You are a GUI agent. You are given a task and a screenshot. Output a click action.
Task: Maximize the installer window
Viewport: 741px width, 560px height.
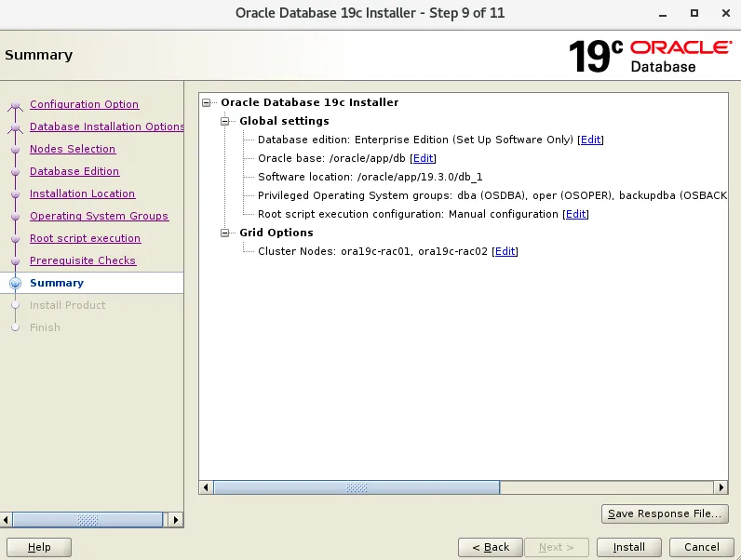pos(694,13)
